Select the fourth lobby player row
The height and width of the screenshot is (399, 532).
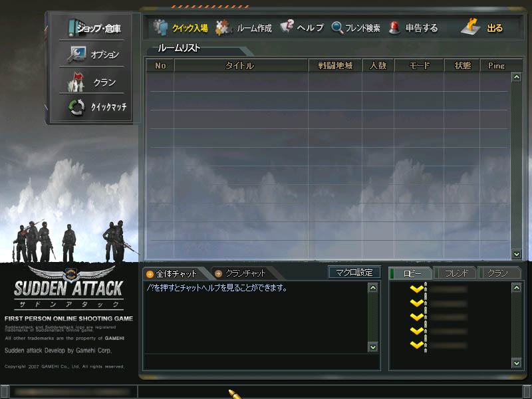[x=450, y=331]
